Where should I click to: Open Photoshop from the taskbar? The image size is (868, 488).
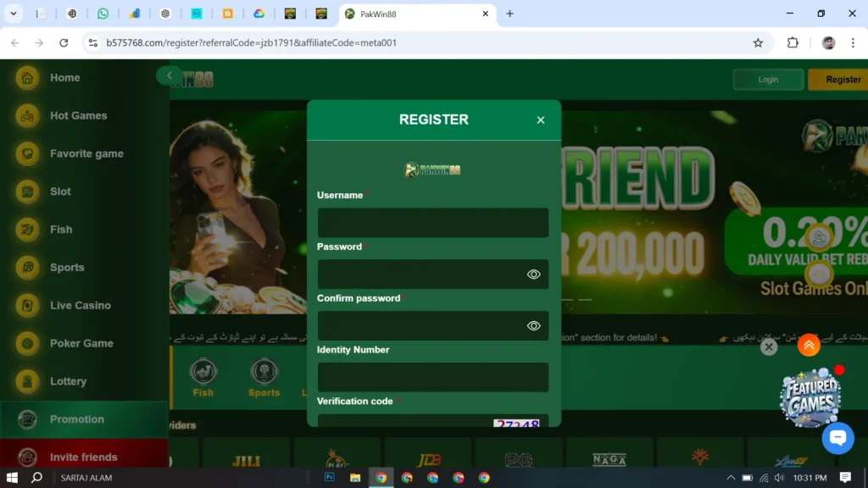(x=330, y=477)
